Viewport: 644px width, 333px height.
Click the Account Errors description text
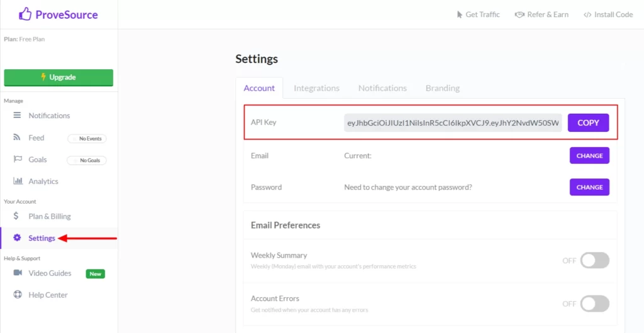click(309, 310)
